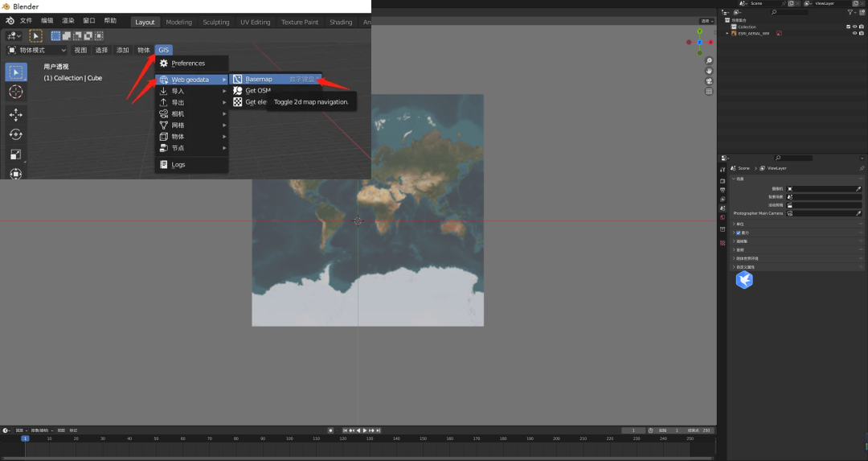Open Preferences from the GIS menu
The height and width of the screenshot is (461, 868).
191,64
